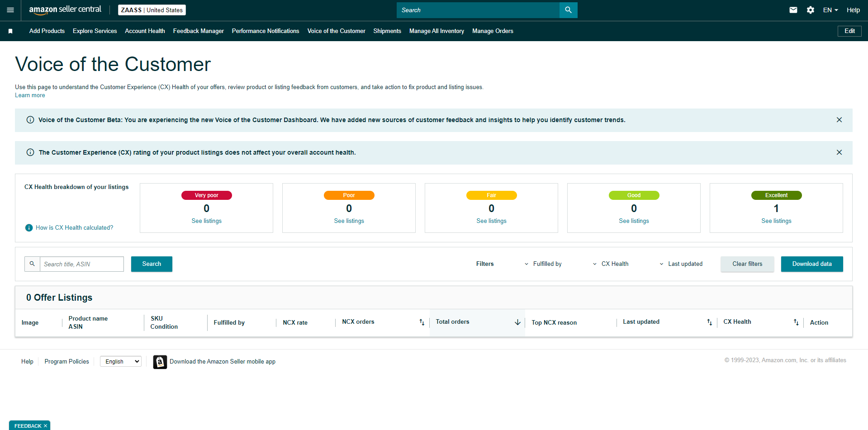Image resolution: width=868 pixels, height=430 pixels.
Task: Click the Fair yellow badge
Action: [x=492, y=195]
